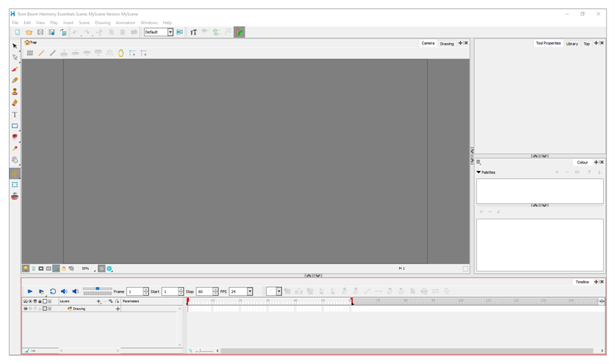Select the Paint bucket tool
This screenshot has height=364, width=615.
point(14,137)
